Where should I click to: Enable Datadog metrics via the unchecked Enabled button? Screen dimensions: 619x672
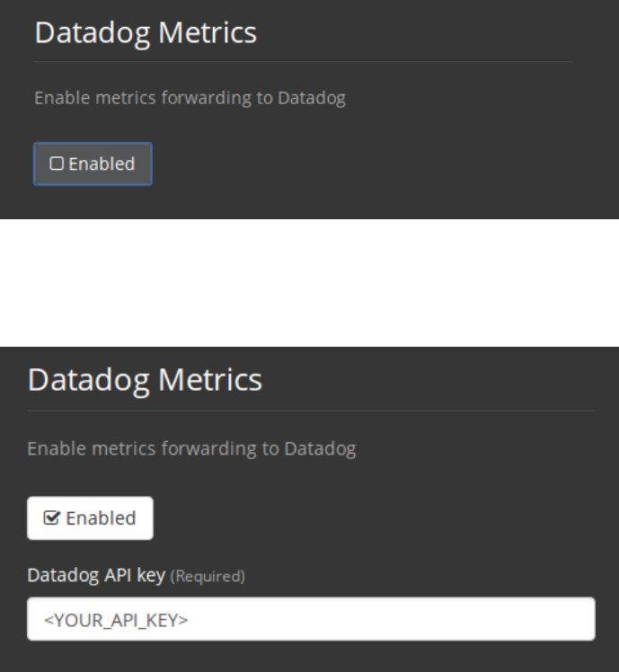pos(93,164)
